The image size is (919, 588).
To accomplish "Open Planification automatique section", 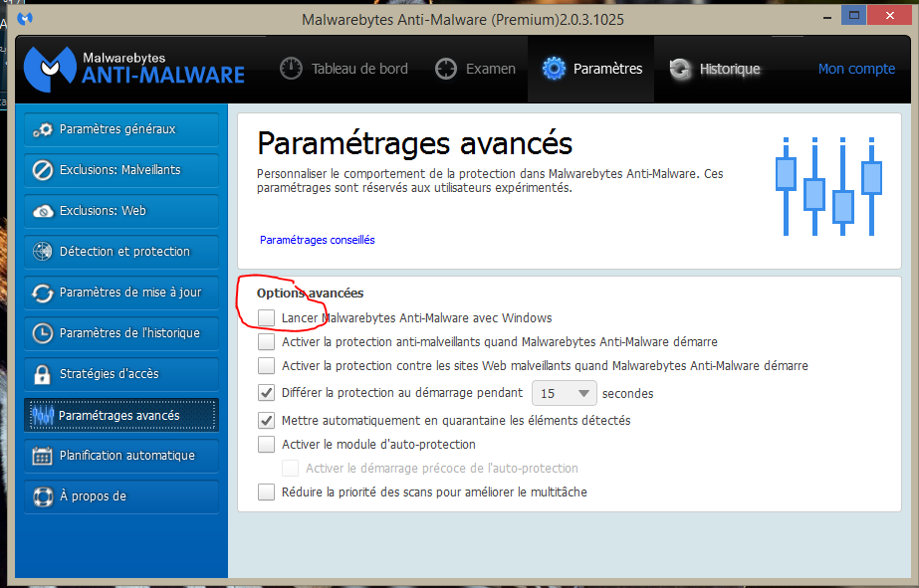I will click(121, 456).
